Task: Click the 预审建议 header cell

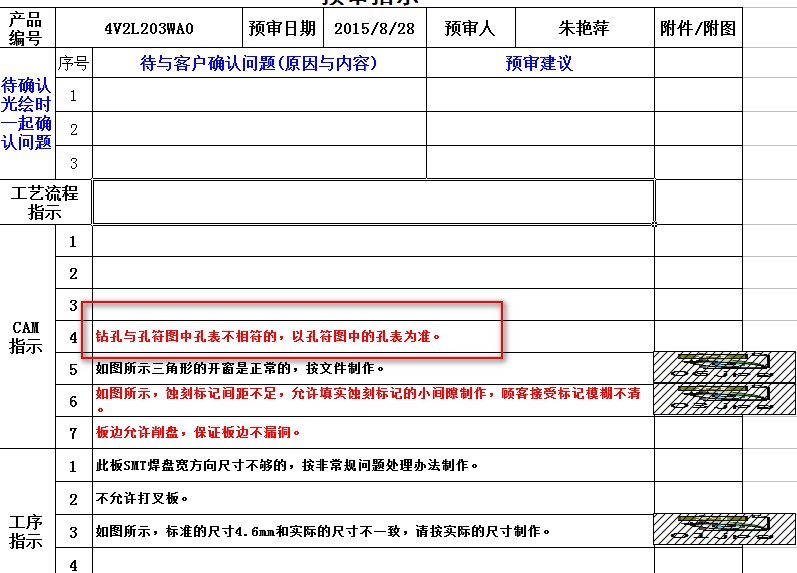Action: [x=540, y=63]
